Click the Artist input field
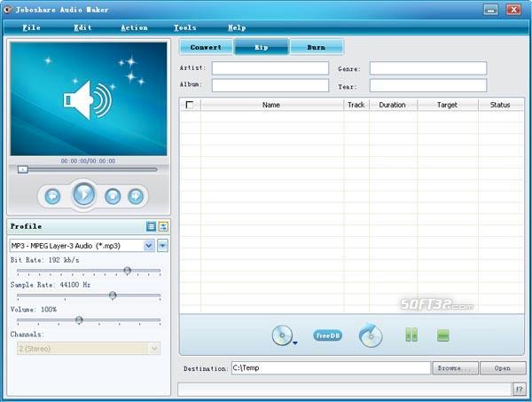 [x=270, y=68]
